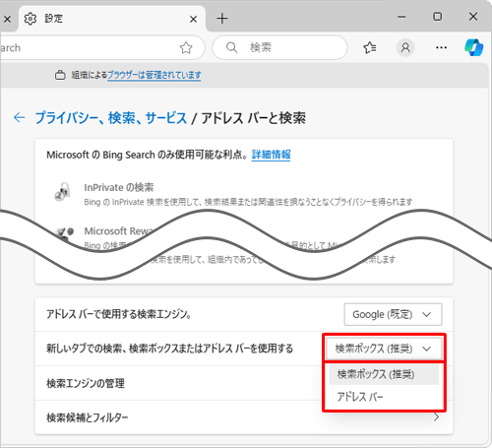Viewport: 492px width, 448px height.
Task: Open the Google (既定) search engine dropdown
Action: click(393, 314)
